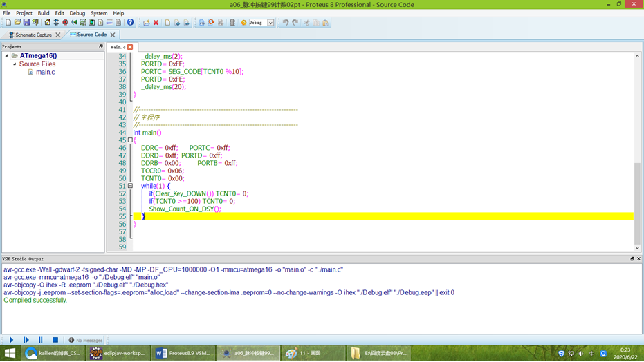Open the Help menu
This screenshot has width=644, height=362.
[118, 13]
